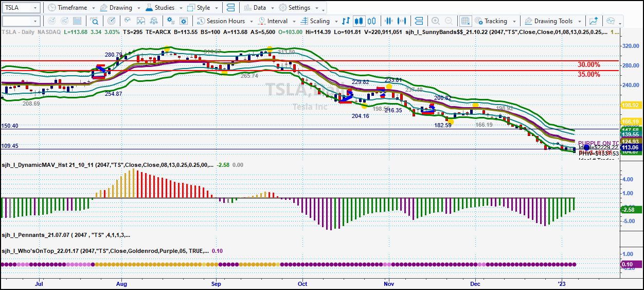The width and height of the screenshot is (644, 290).
Task: Open the Drawing menu
Action: pos(120,8)
